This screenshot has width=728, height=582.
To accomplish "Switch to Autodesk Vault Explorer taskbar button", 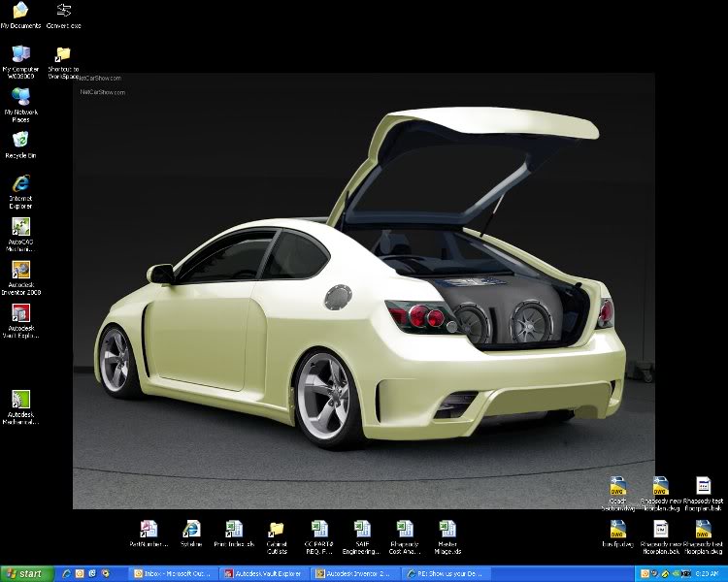I will pyautogui.click(x=264, y=574).
